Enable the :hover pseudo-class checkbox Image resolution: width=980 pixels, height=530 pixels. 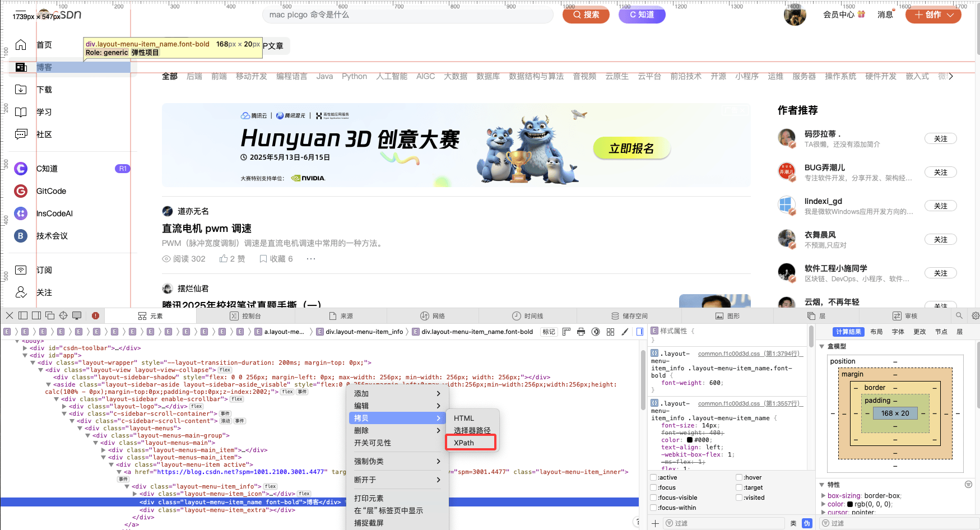point(739,477)
